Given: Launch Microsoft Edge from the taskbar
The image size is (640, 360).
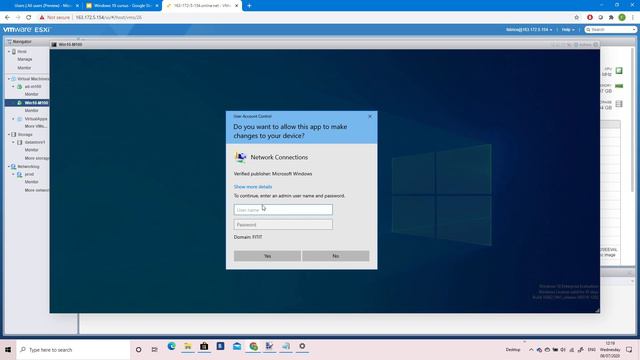Looking at the screenshot, I should coord(171,346).
